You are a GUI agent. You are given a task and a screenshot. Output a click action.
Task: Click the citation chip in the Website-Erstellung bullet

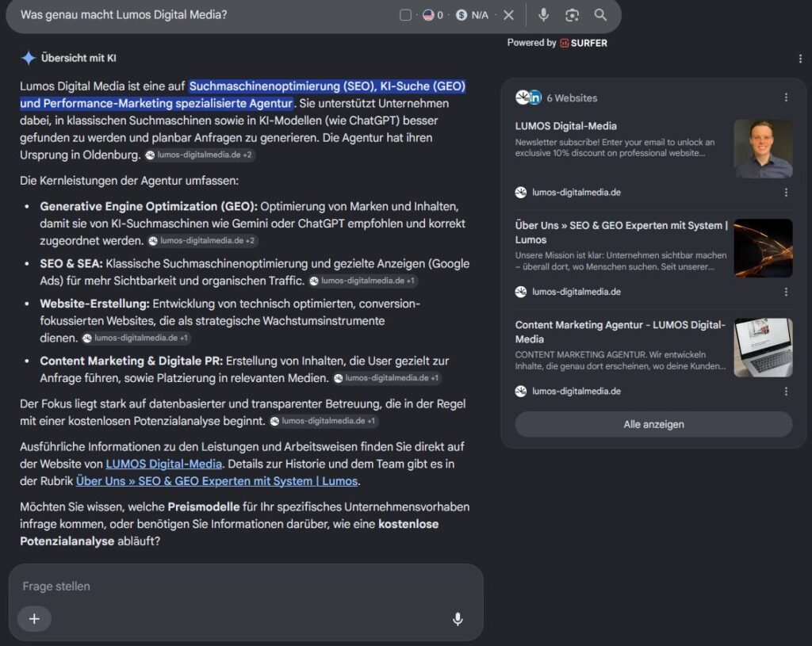136,338
